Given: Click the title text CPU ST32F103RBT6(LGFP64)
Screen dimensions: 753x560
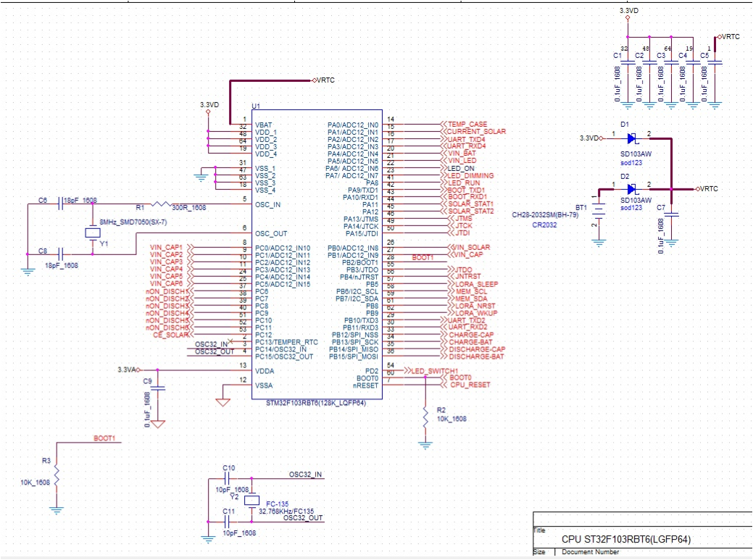Looking at the screenshot, I should click(x=625, y=539).
